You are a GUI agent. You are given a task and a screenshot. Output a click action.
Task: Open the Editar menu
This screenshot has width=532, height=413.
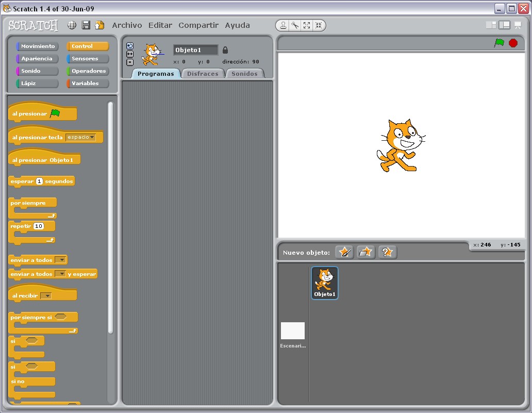point(160,25)
